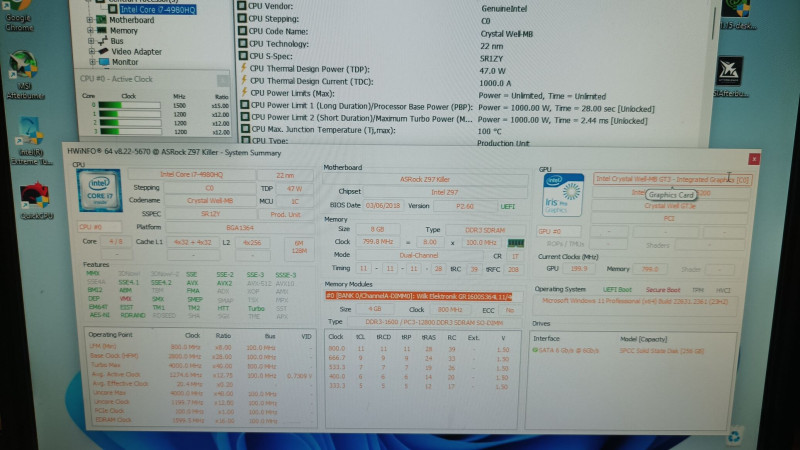The height and width of the screenshot is (450, 800).
Task: Click the Microsoft Windows 11 Professional OS field
Action: point(635,302)
